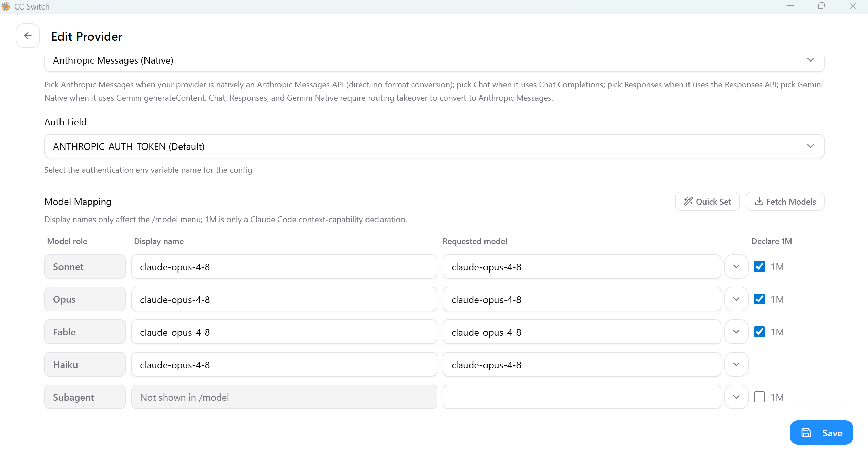This screenshot has height=455, width=868.
Task: Open the ANTHROPIC_AUTH_TOKEN auth field dropdown
Action: click(434, 146)
